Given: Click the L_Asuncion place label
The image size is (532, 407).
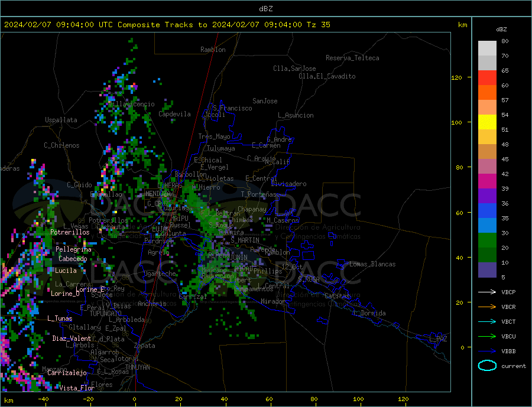Looking at the screenshot, I should (296, 115).
